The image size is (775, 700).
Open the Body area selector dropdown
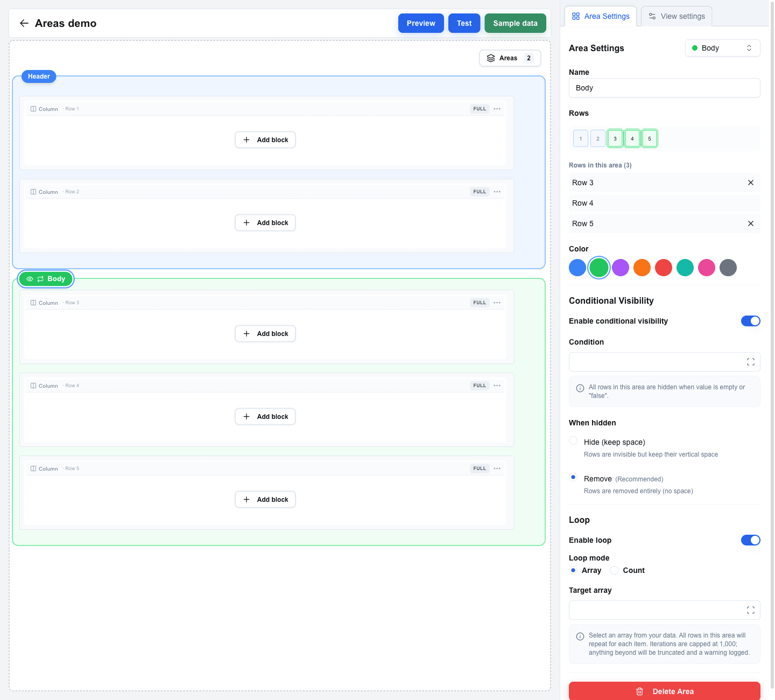722,48
